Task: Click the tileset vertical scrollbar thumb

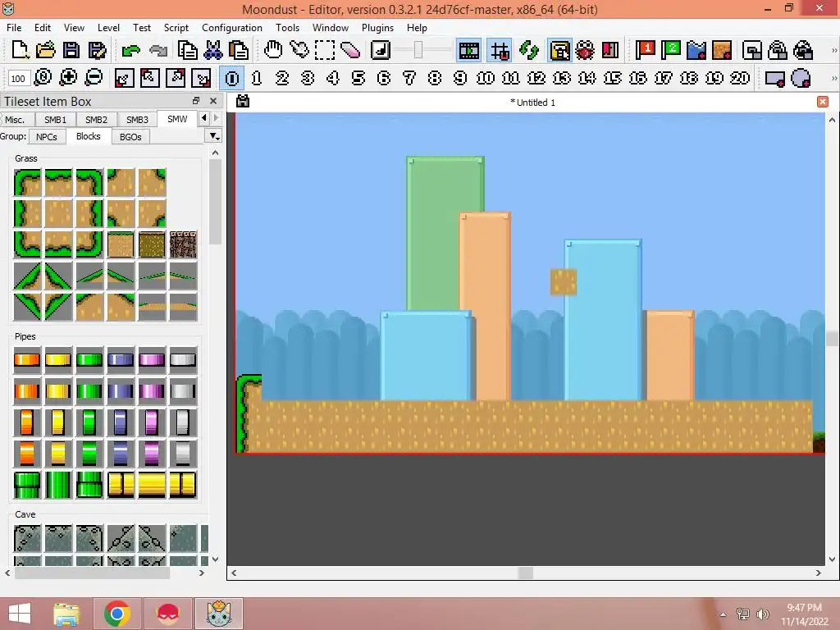Action: (216, 202)
